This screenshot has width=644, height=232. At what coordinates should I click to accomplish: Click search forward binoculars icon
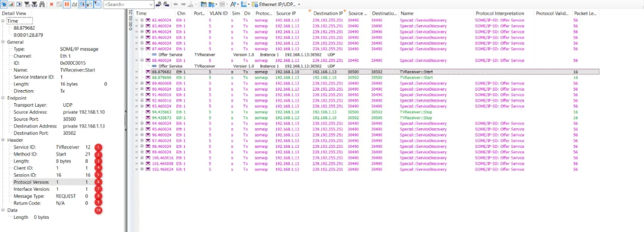(166, 4)
